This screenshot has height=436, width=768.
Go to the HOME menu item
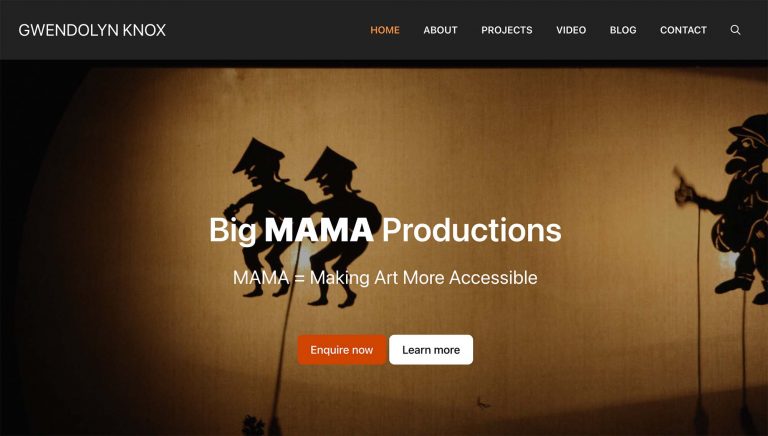pos(384,30)
